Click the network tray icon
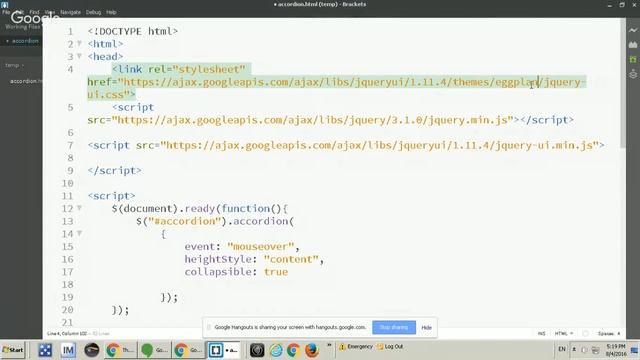This screenshot has height=360, width=640. point(596,350)
